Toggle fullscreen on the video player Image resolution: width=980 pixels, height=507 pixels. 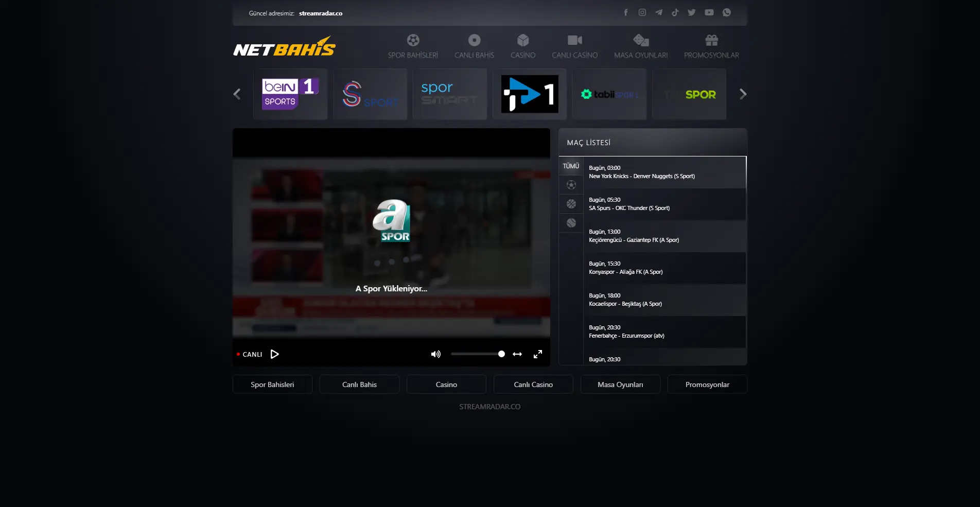[x=537, y=354]
